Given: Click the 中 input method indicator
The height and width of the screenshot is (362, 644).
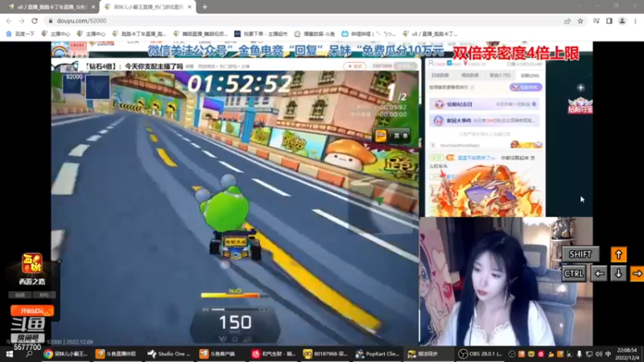Looking at the screenshot, I should [x=609, y=354].
